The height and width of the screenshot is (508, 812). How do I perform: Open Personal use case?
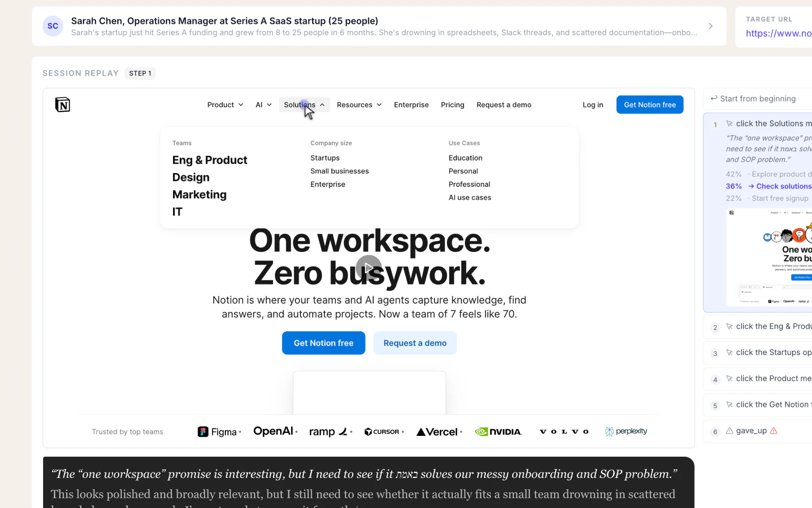pos(463,171)
